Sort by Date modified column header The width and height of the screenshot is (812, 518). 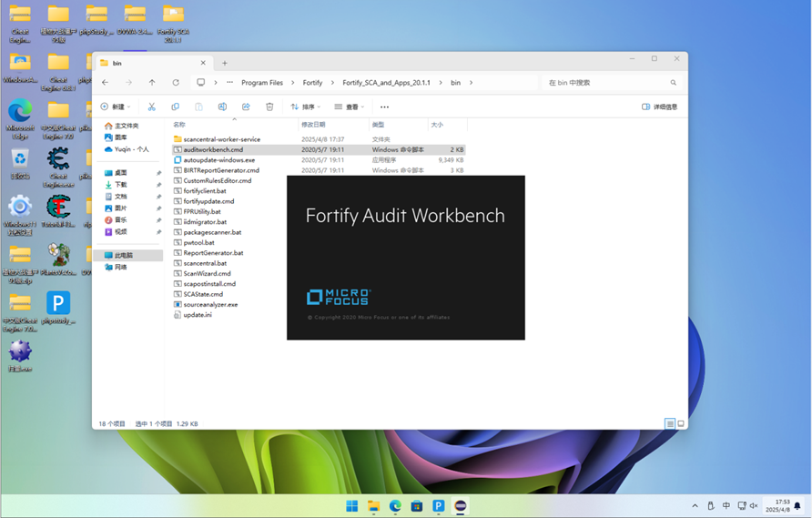pyautogui.click(x=333, y=125)
